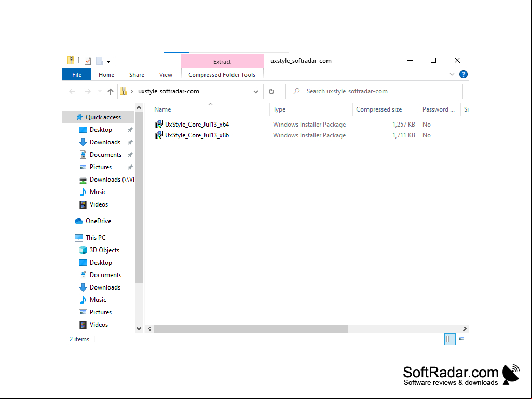532x399 pixels.
Task: Go back with the Back arrow
Action: (x=72, y=91)
